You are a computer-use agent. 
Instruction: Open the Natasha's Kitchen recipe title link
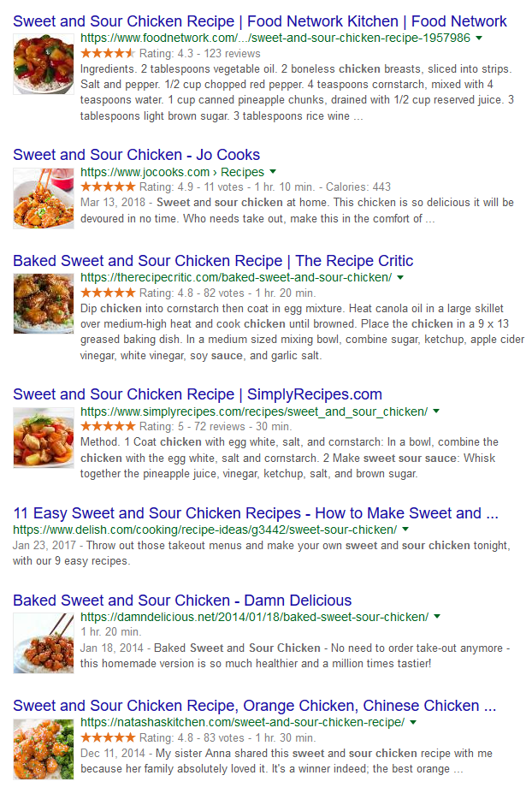pos(254,706)
